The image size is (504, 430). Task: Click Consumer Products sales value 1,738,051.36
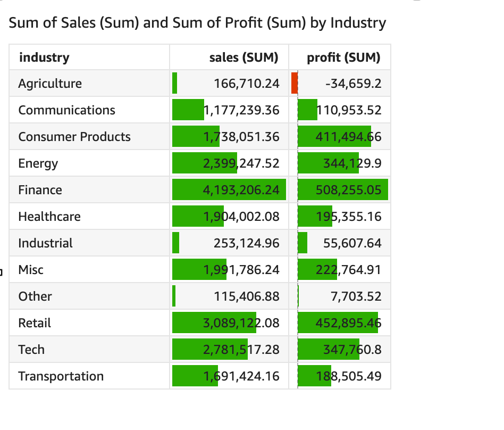pyautogui.click(x=241, y=137)
